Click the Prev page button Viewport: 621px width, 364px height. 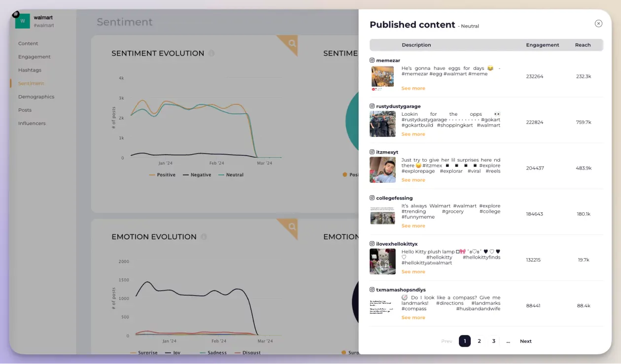pyautogui.click(x=447, y=341)
